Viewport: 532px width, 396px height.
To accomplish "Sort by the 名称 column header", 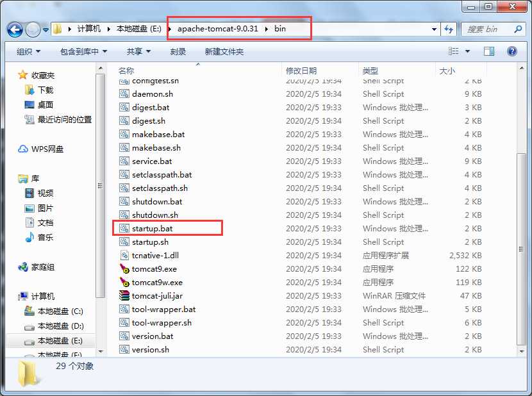I will (126, 70).
